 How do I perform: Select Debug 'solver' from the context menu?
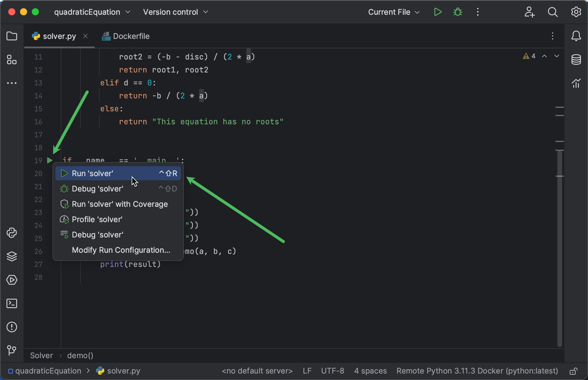(98, 189)
